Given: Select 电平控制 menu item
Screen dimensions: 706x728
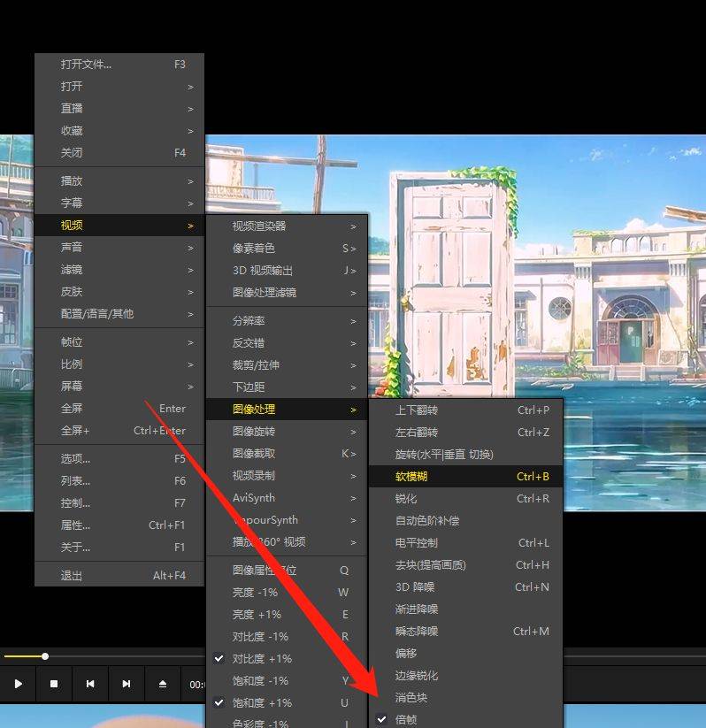Looking at the screenshot, I should coord(466,543).
